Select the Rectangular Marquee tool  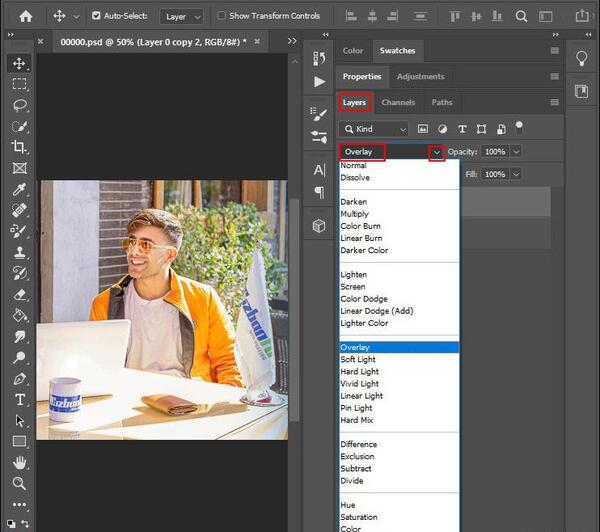tap(19, 84)
